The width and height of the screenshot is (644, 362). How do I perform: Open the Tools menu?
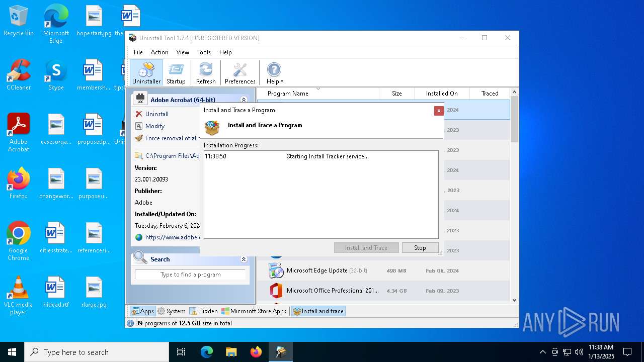(204, 52)
